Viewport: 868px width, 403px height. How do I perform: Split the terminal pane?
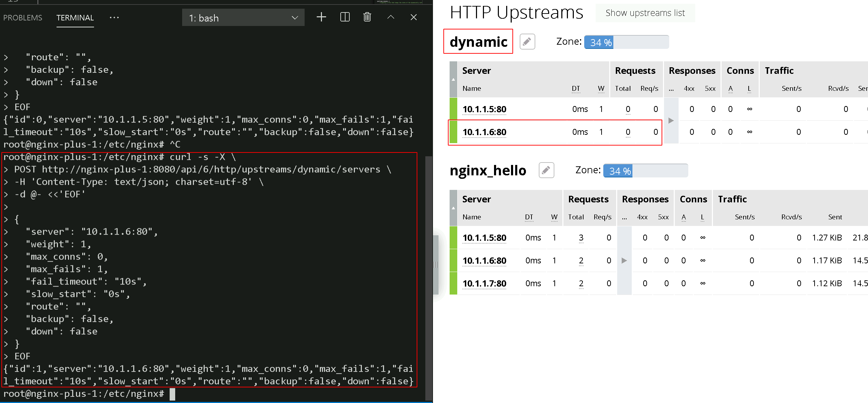coord(345,17)
